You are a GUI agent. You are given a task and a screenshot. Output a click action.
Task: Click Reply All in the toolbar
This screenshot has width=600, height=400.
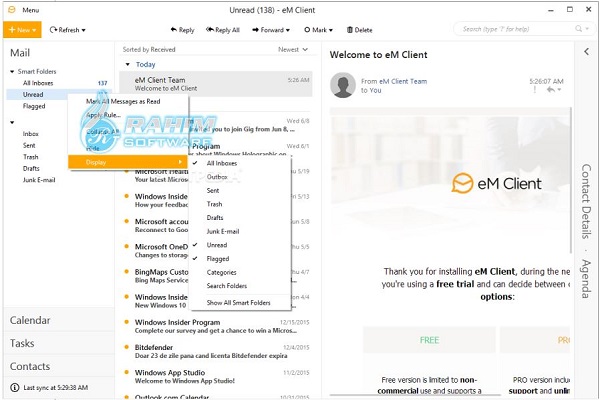click(x=223, y=30)
